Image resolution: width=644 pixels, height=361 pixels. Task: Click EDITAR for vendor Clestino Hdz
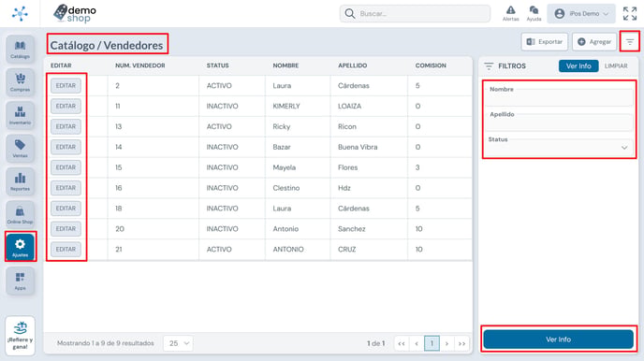click(66, 188)
